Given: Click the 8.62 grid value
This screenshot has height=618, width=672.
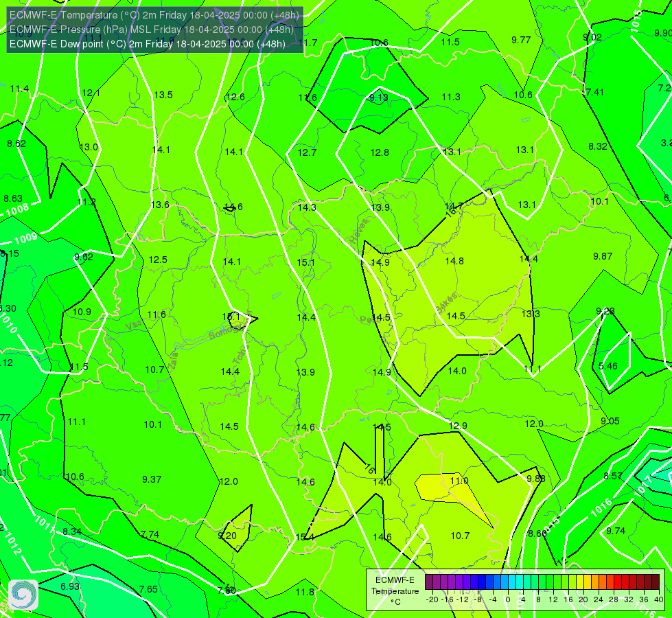Looking at the screenshot, I should [x=16, y=144].
